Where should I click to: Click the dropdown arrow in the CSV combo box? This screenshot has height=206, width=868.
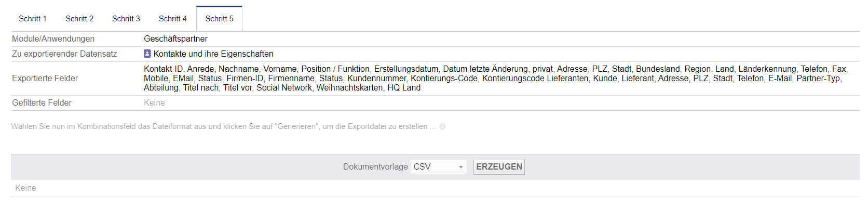point(460,167)
